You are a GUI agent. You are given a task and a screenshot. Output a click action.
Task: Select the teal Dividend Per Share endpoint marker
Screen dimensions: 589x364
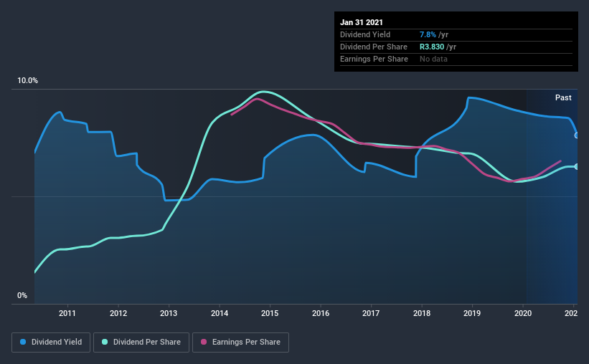tap(577, 167)
